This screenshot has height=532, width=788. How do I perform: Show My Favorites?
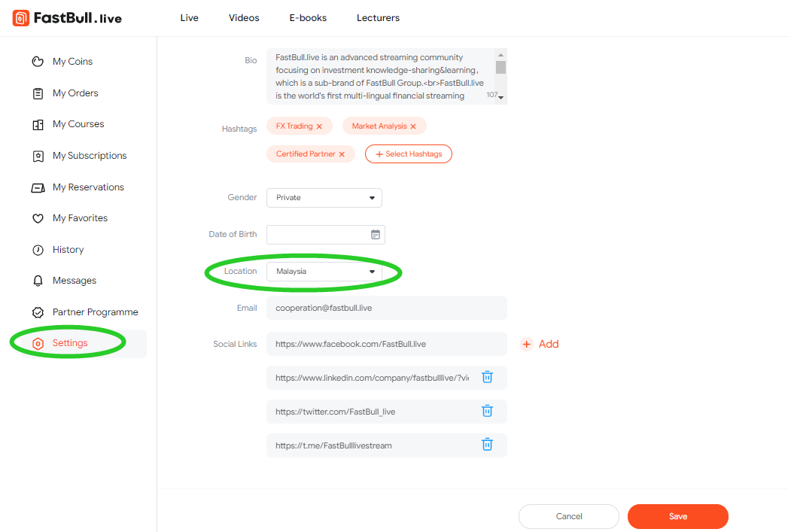point(81,218)
